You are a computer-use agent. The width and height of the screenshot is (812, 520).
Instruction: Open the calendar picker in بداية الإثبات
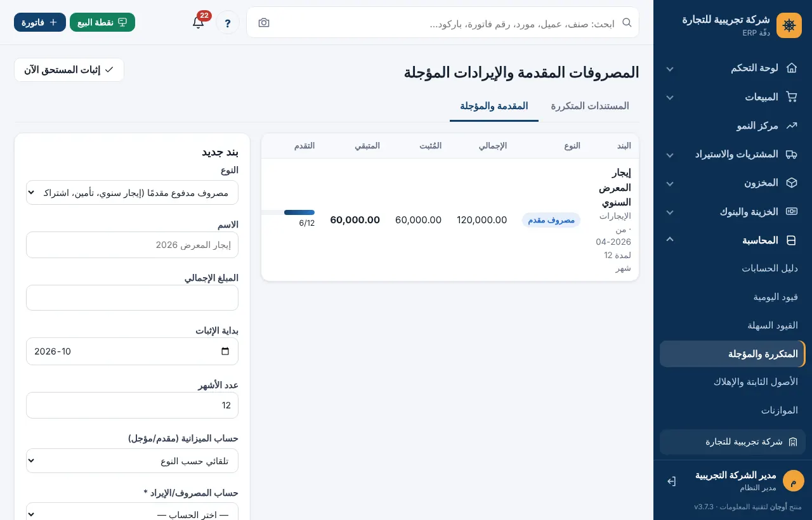[225, 351]
